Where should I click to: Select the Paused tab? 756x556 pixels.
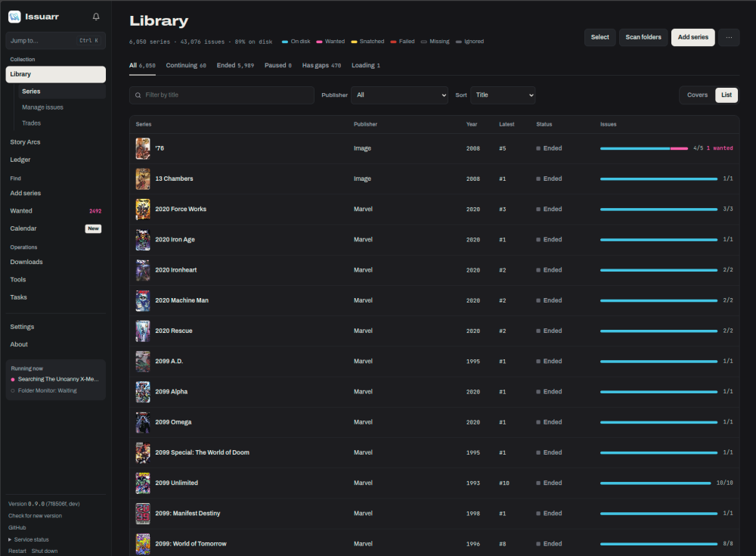[278, 66]
